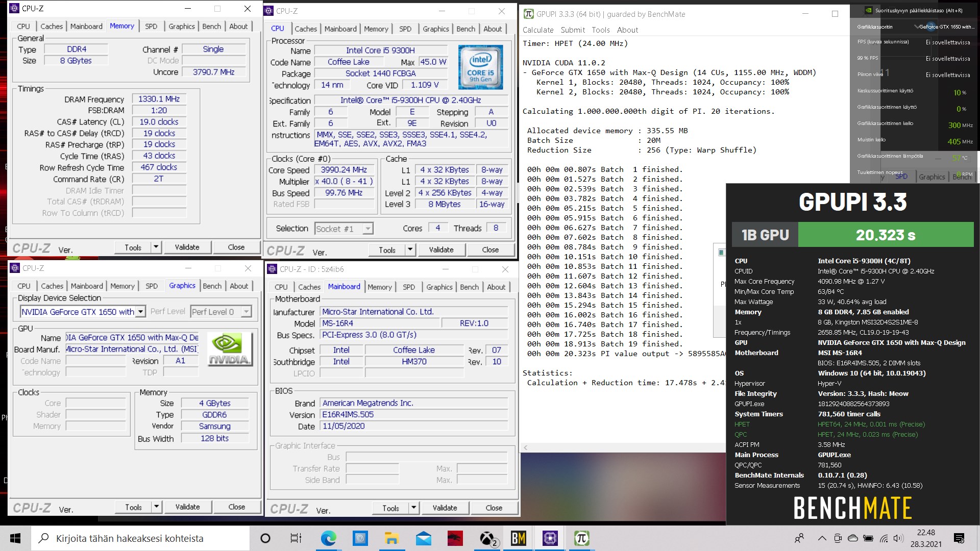The image size is (980, 551).
Task: Select SPD tab in CPU tab window
Action: [x=405, y=29]
